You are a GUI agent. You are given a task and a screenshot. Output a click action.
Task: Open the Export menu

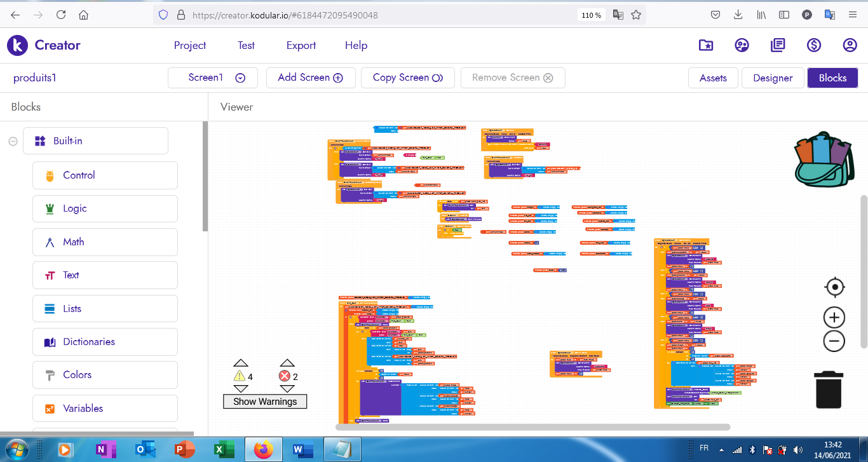tap(301, 45)
